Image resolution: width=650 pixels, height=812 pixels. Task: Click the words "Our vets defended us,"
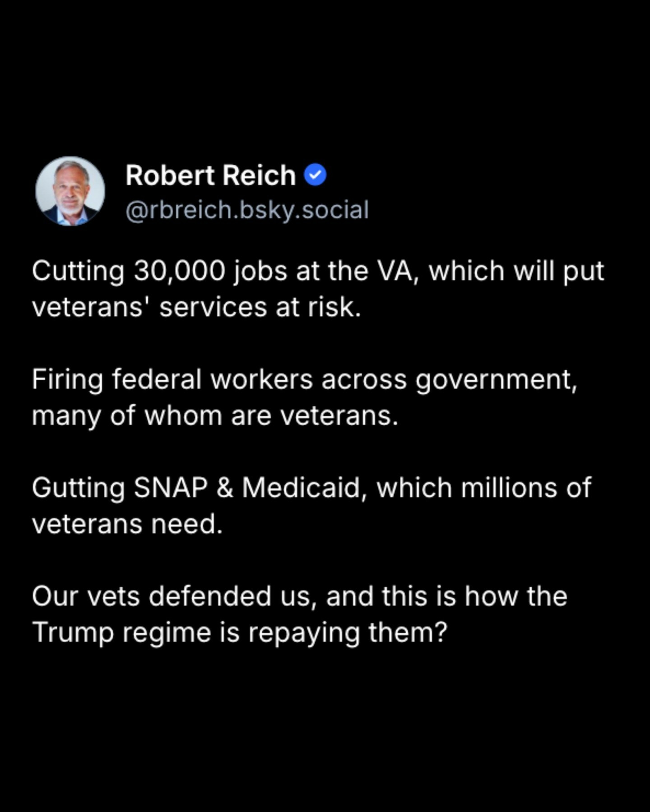click(x=172, y=596)
